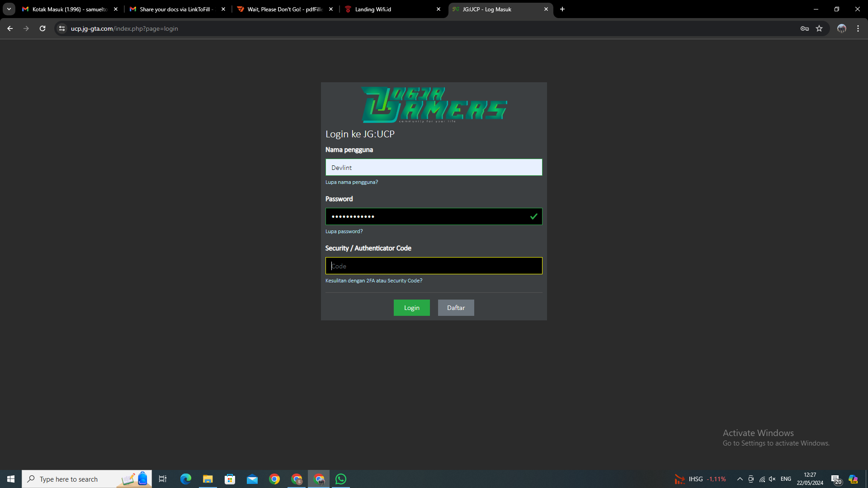868x488 pixels.
Task: Bookmark this page with the star icon
Action: click(819, 28)
